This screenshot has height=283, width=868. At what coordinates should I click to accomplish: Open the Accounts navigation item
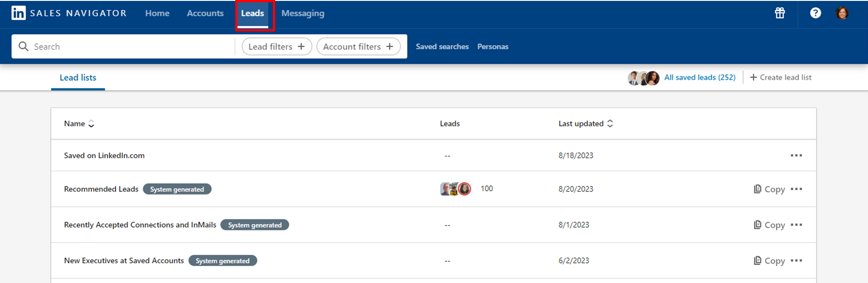[205, 13]
